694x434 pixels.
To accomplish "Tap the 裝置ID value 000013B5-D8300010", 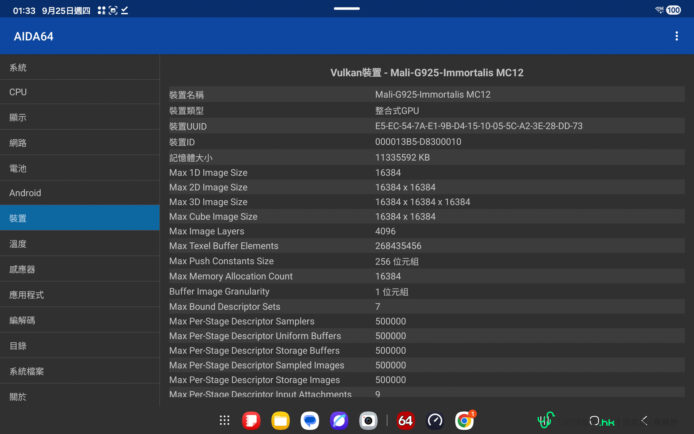I will pos(418,142).
